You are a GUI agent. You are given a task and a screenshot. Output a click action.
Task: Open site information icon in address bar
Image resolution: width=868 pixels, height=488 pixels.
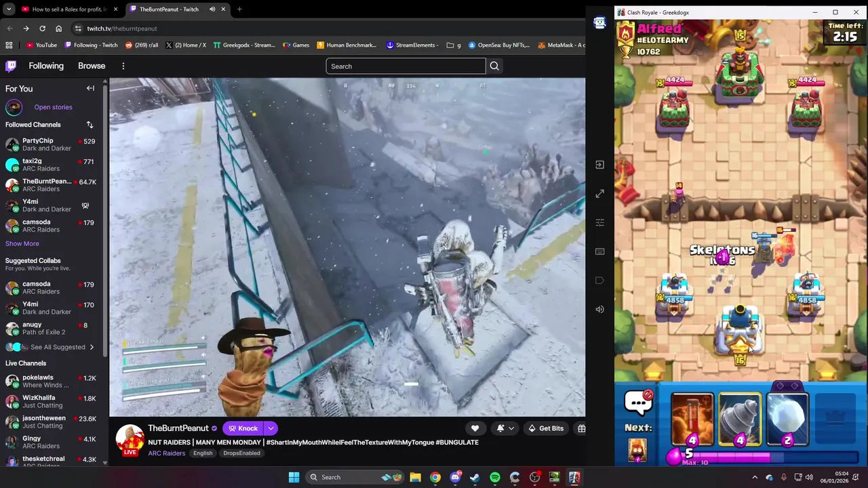tap(78, 28)
